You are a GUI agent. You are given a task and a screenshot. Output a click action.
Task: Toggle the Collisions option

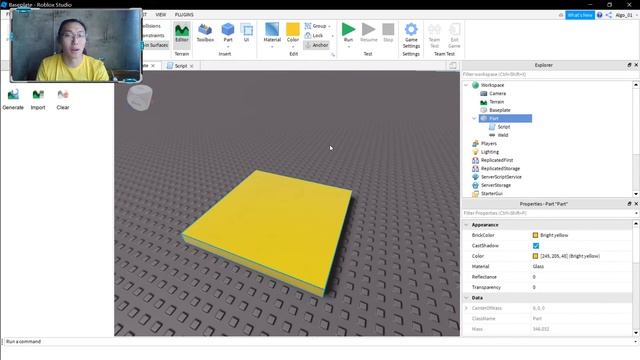(x=151, y=26)
